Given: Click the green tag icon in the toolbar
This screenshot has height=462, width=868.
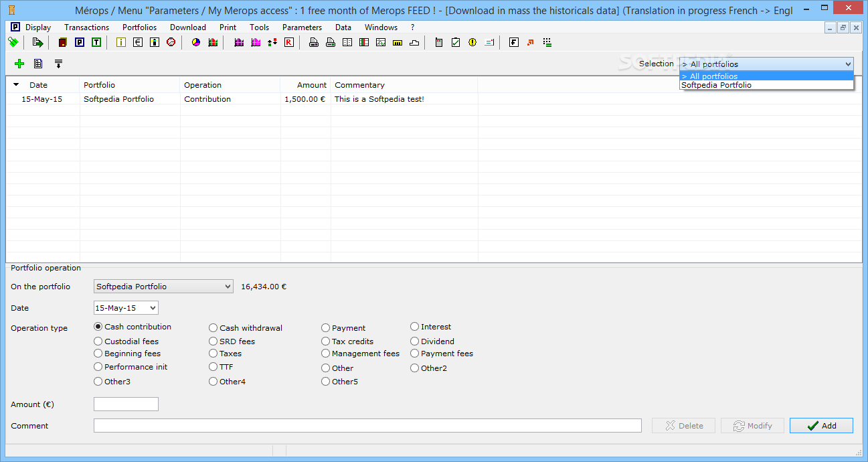Looking at the screenshot, I should click(x=13, y=42).
